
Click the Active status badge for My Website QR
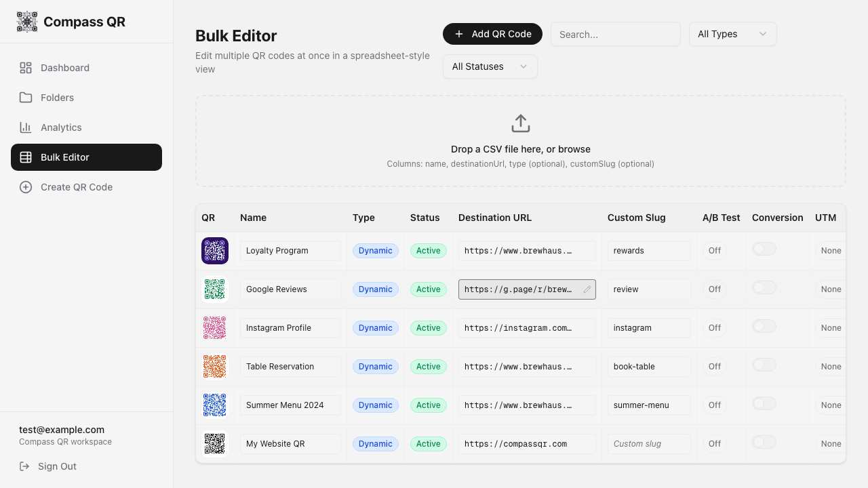pyautogui.click(x=429, y=444)
